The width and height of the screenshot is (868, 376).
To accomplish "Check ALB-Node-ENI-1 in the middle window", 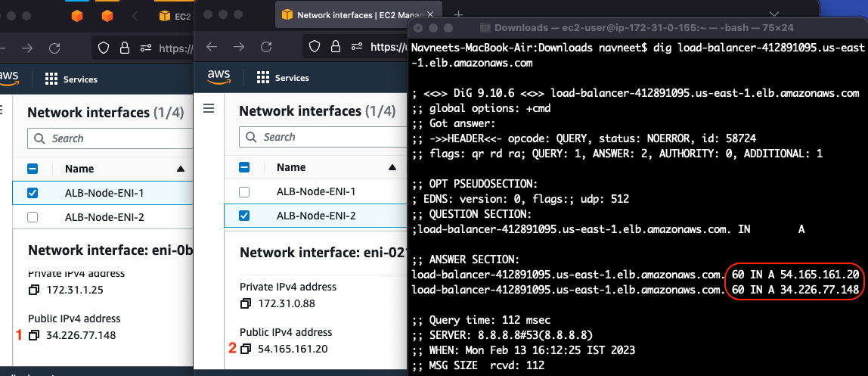I will tap(244, 192).
